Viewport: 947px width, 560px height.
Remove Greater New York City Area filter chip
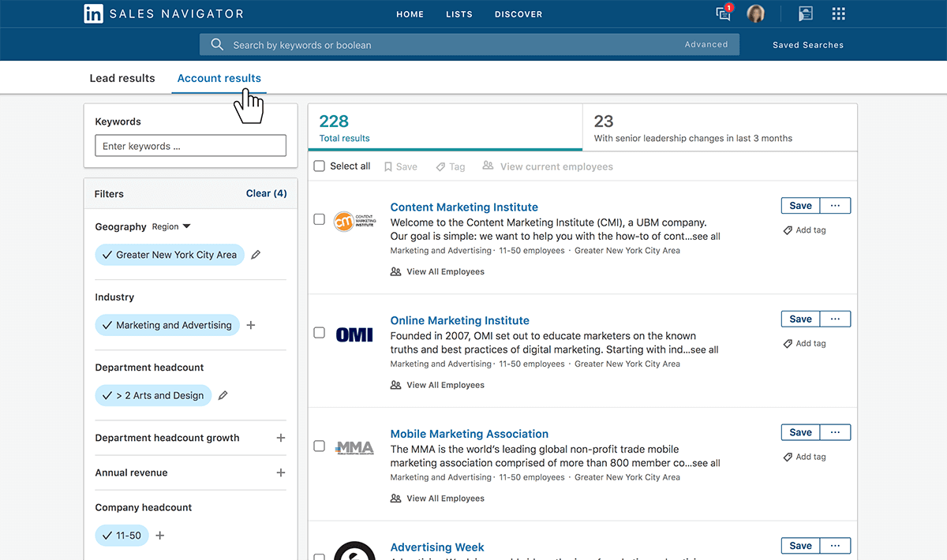point(170,255)
